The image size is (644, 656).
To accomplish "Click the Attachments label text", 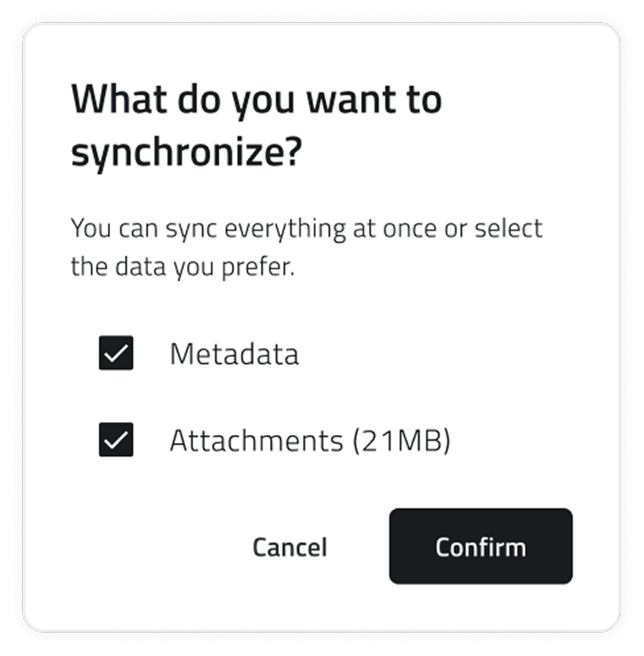I will point(256,441).
